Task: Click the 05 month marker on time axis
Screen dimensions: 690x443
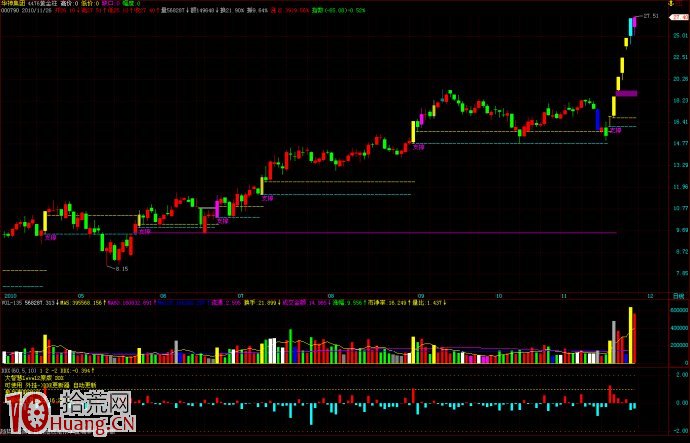Action: coord(81,296)
